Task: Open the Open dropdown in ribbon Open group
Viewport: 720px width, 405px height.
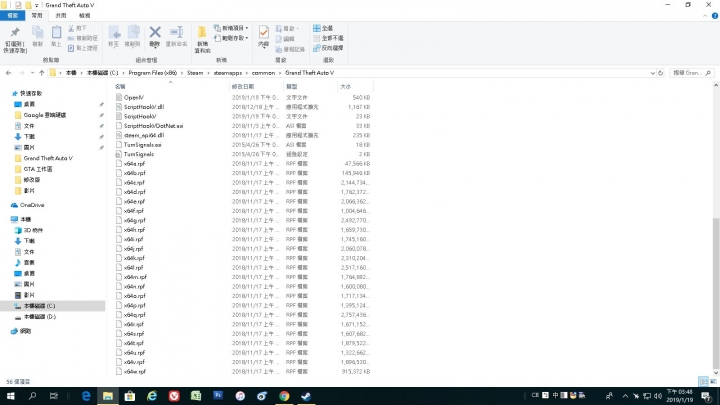Action: tap(287, 28)
